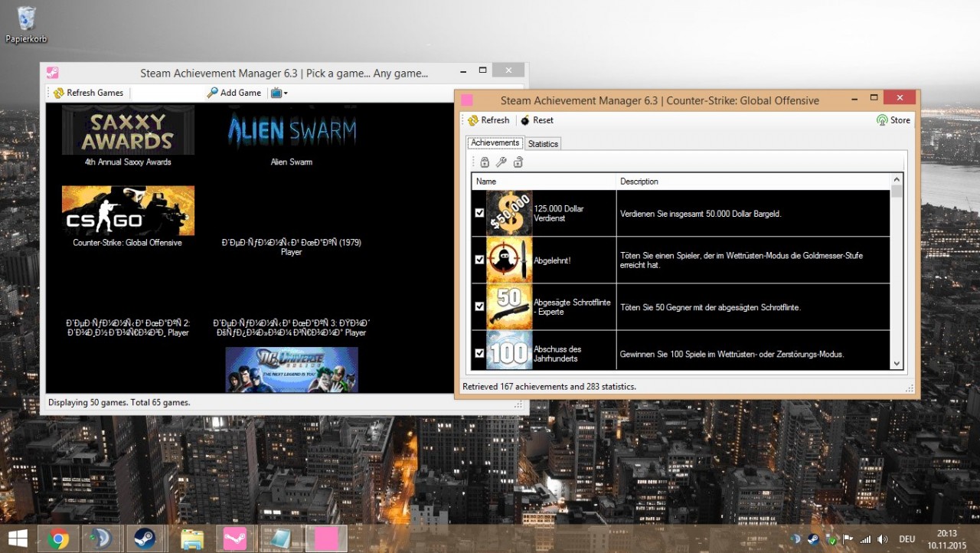This screenshot has height=553, width=980.
Task: Click the '50' sawed-off shotgun achievement icon
Action: (509, 306)
